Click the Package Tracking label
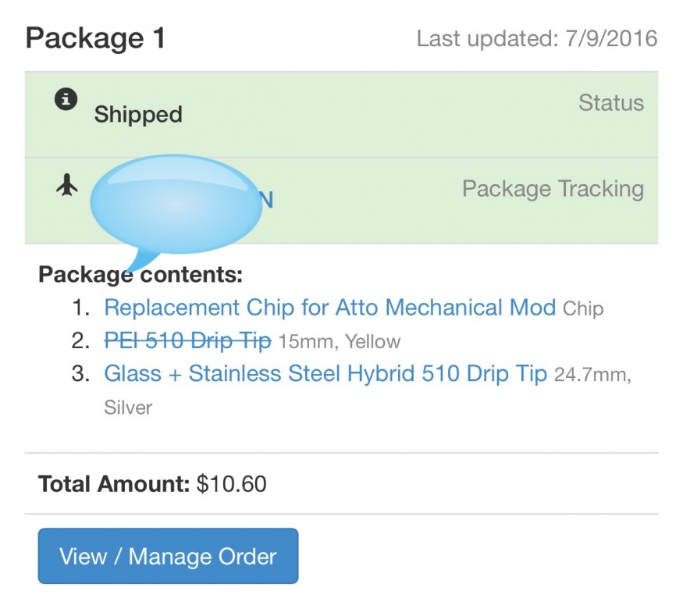The width and height of the screenshot is (683, 616). [x=553, y=189]
